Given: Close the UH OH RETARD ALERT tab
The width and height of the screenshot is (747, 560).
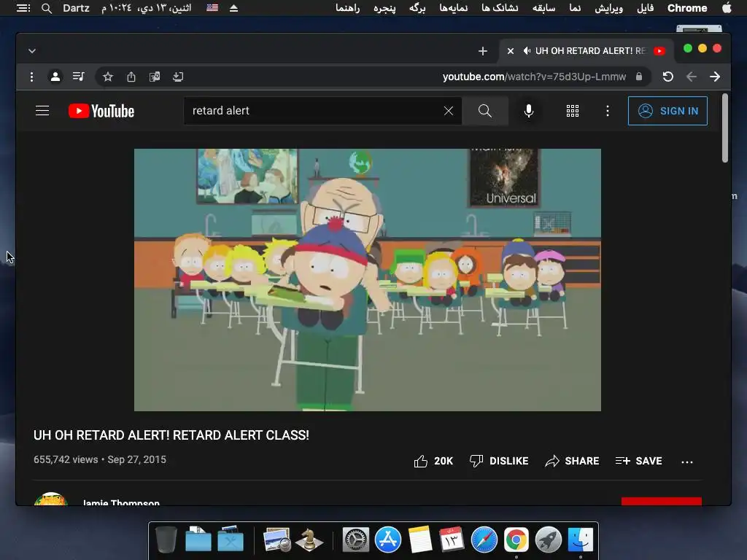Looking at the screenshot, I should (510, 51).
